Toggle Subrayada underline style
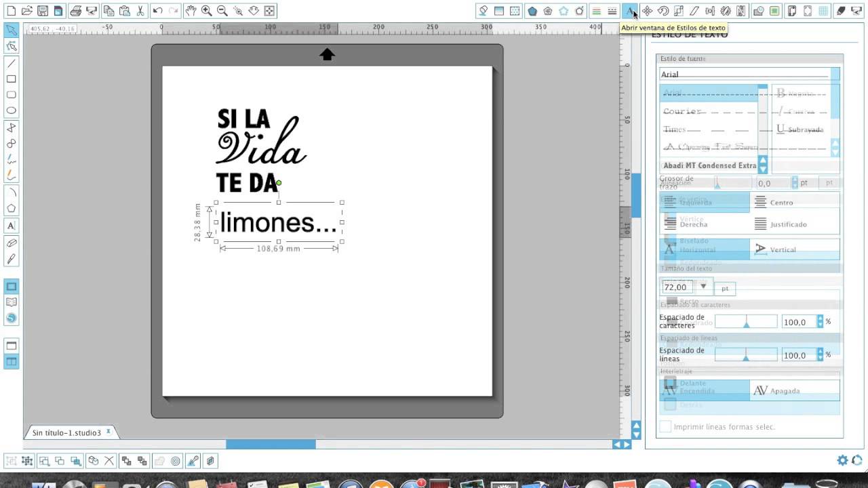Screen dimensions: 868x488 pyautogui.click(x=800, y=129)
